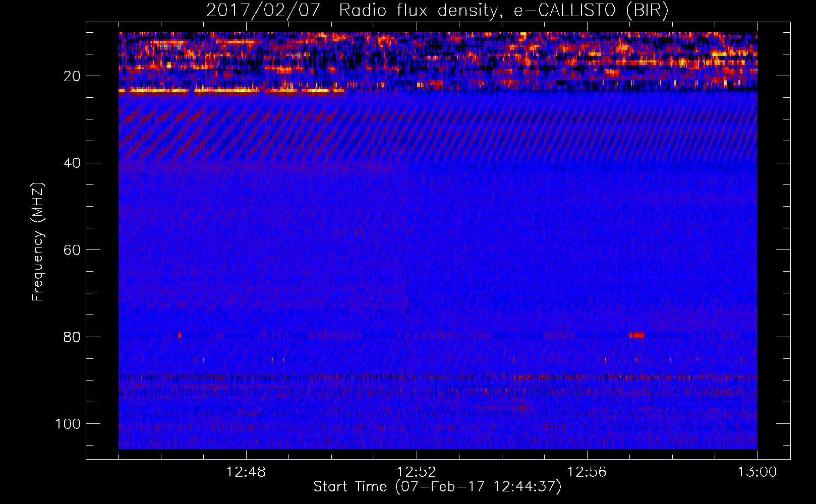Click the 13:00 time tick label
The image size is (816, 504).
click(757, 472)
